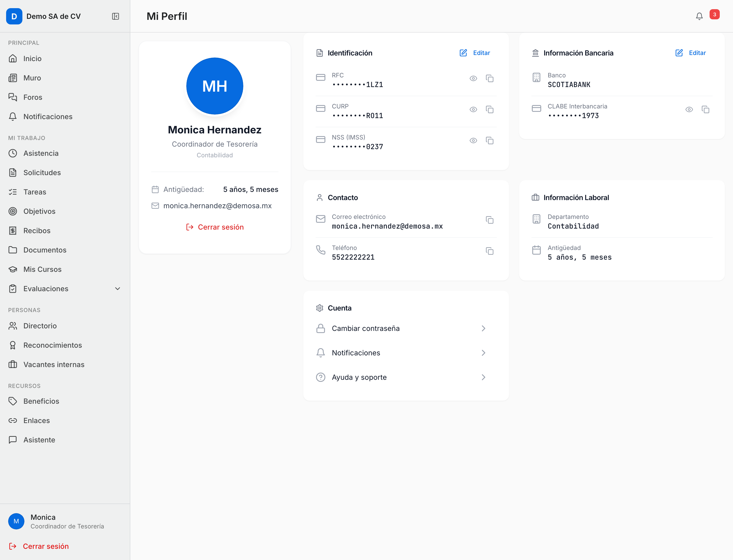Open Cambiar contraseña via its chevron
733x560 pixels.
[483, 328]
